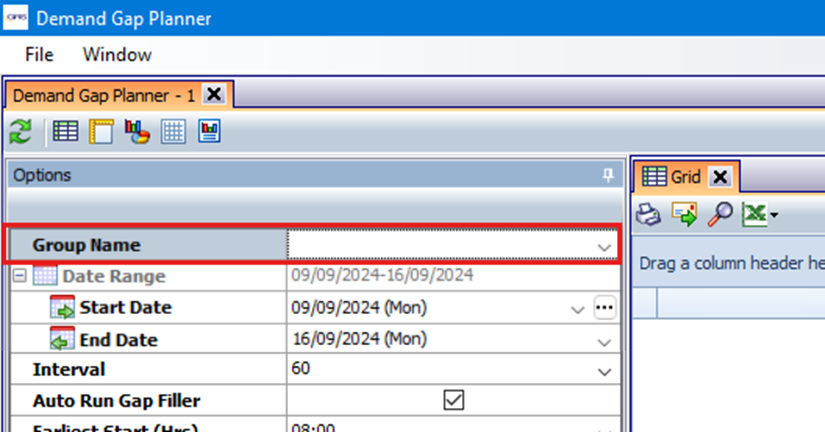Click the ellipsis button beside Start Date
The height and width of the screenshot is (432, 825).
tap(604, 308)
